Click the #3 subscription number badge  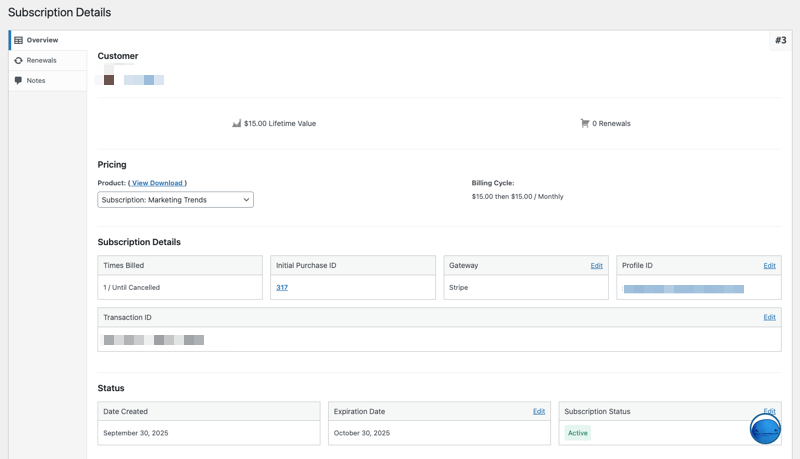coord(780,40)
